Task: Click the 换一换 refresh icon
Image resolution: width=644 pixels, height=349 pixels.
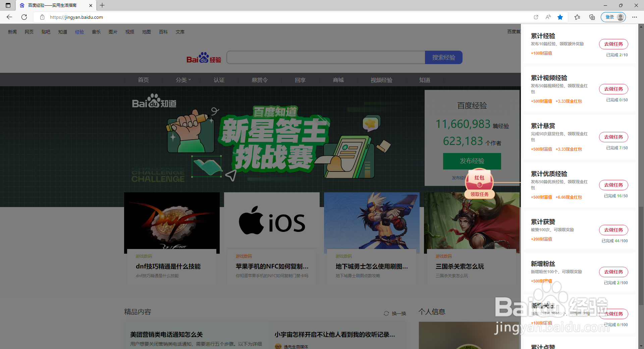Action: point(386,313)
